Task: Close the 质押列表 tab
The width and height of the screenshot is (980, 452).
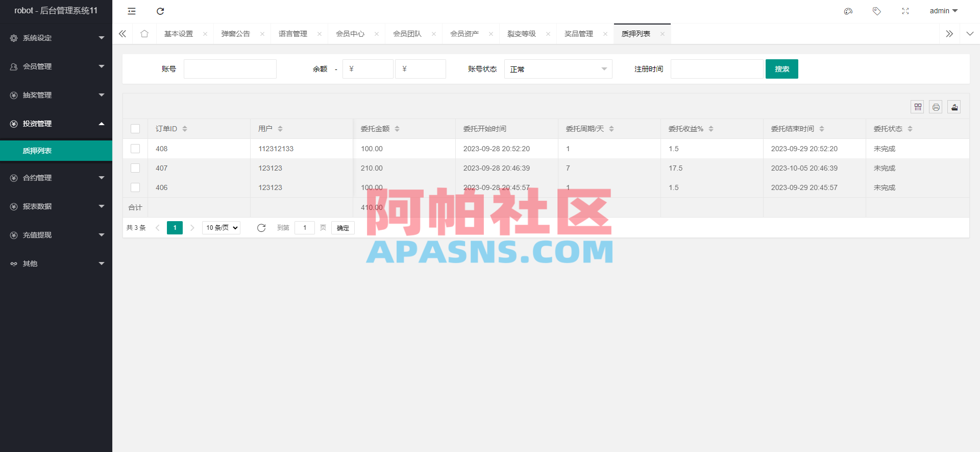Action: [x=663, y=34]
